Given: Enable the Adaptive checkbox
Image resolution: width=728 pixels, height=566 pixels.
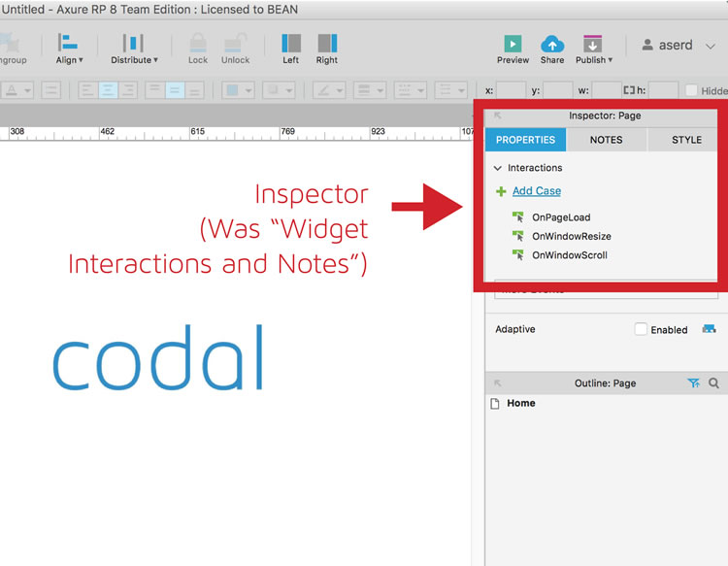Looking at the screenshot, I should pyautogui.click(x=641, y=329).
